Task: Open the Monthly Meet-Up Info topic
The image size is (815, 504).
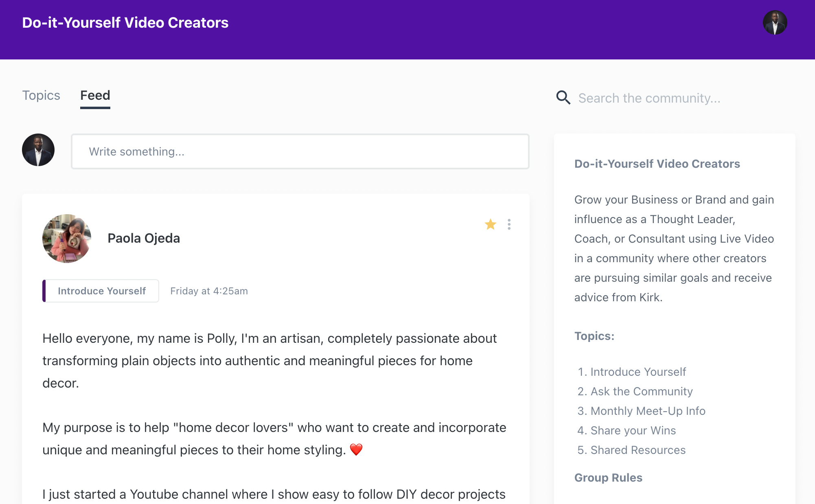Action: coord(648,411)
